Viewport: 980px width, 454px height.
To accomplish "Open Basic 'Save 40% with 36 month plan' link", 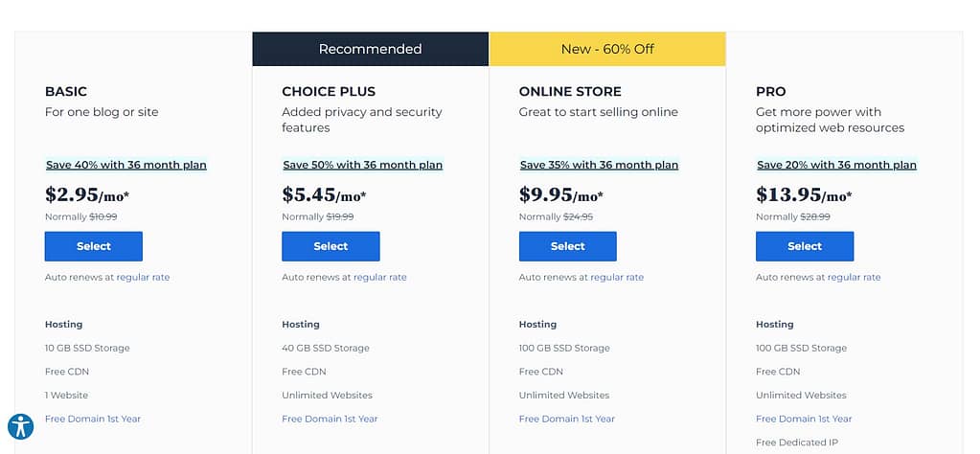I will coord(126,165).
